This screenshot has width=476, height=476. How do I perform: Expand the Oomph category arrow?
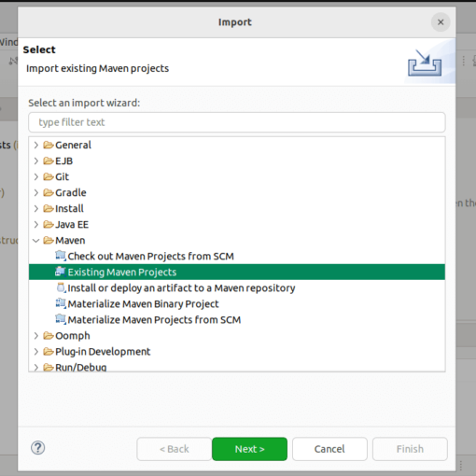click(x=36, y=336)
